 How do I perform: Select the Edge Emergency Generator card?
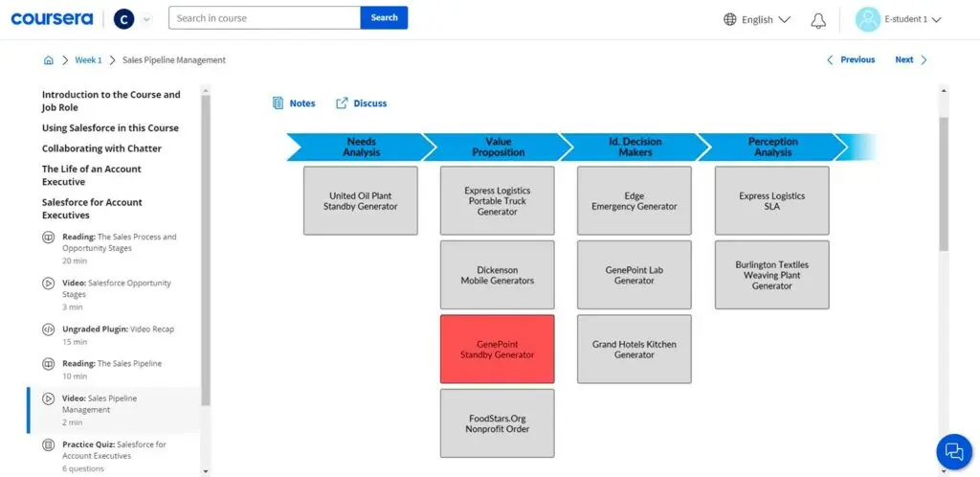tap(635, 201)
